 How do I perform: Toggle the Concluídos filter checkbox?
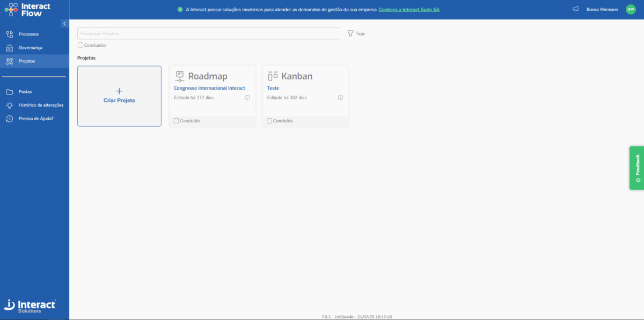[80, 45]
